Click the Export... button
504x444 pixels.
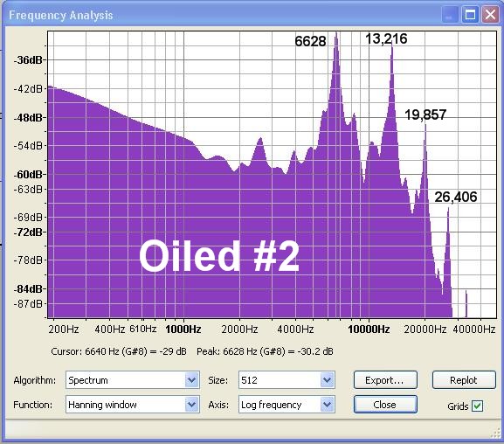pyautogui.click(x=385, y=380)
